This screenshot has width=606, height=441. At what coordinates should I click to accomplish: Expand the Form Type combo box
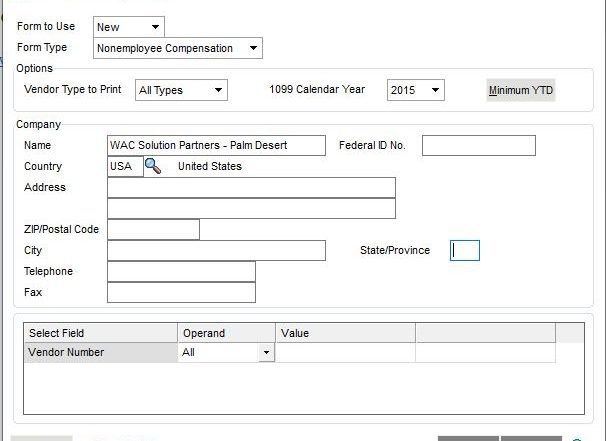[x=178, y=48]
